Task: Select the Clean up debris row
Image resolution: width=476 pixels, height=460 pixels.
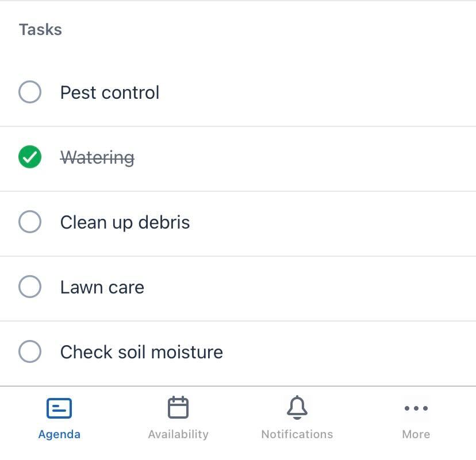Action: tap(125, 222)
